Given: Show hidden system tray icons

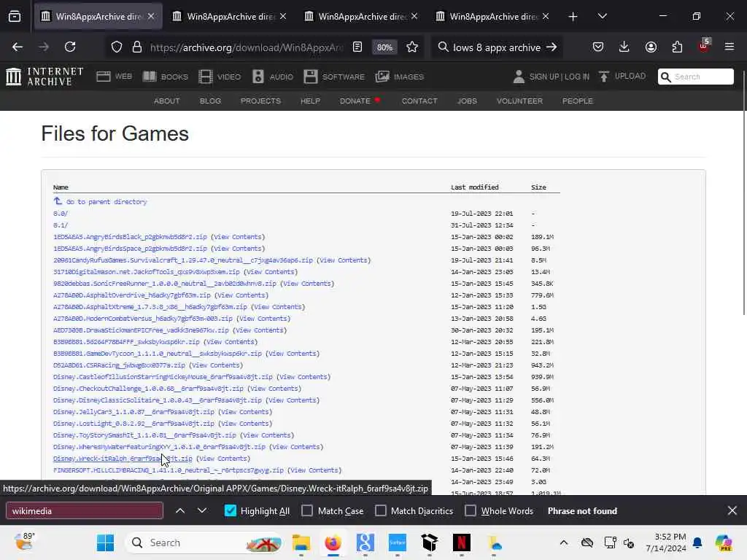Looking at the screenshot, I should pos(564,542).
